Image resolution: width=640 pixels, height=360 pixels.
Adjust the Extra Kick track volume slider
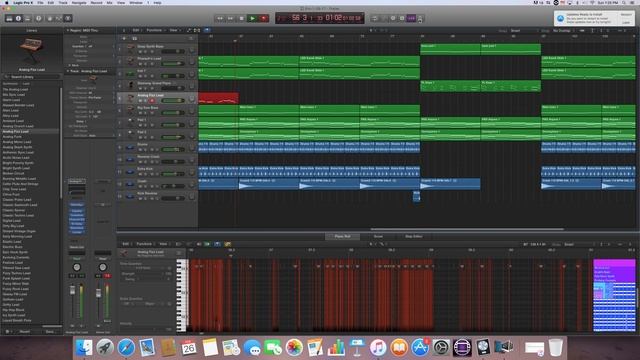coord(173,174)
